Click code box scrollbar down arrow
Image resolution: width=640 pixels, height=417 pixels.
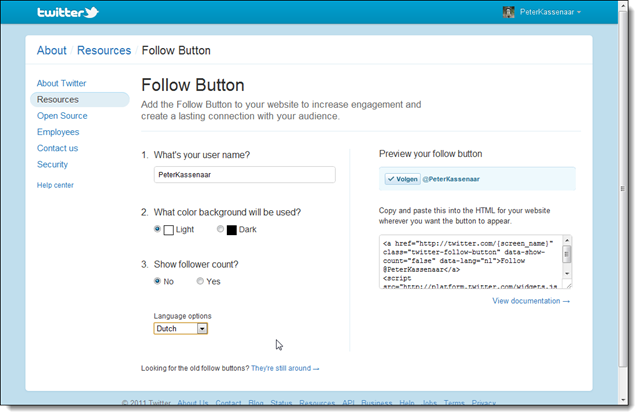click(x=567, y=273)
